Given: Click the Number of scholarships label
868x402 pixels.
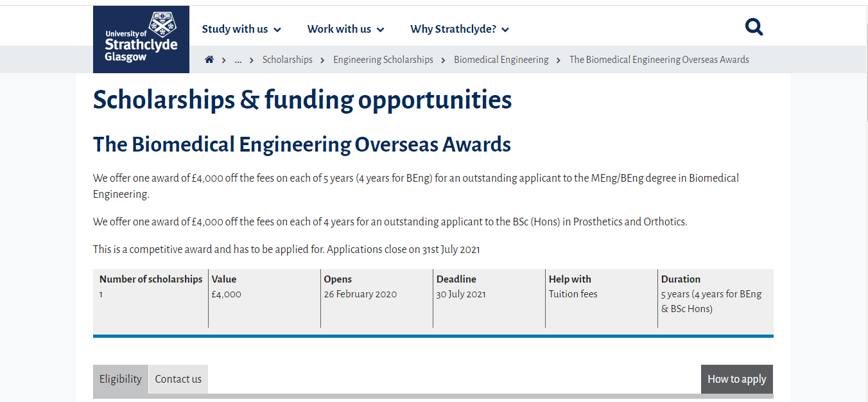Looking at the screenshot, I should point(151,279).
